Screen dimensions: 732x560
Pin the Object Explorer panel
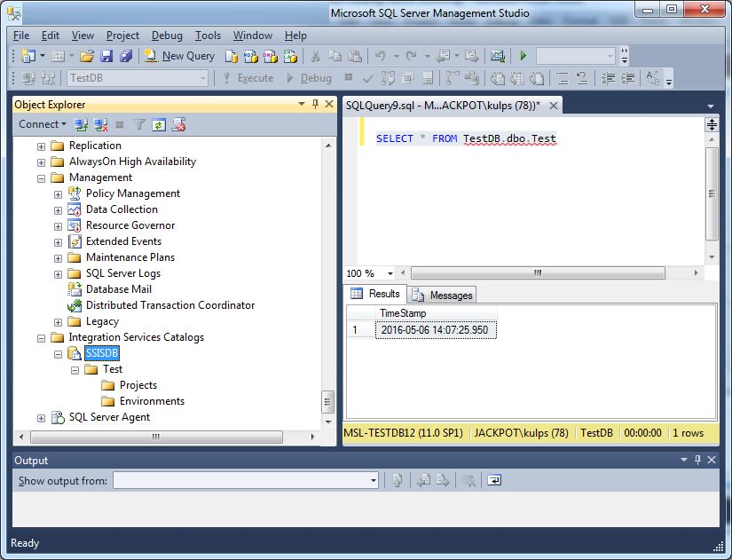[x=315, y=104]
